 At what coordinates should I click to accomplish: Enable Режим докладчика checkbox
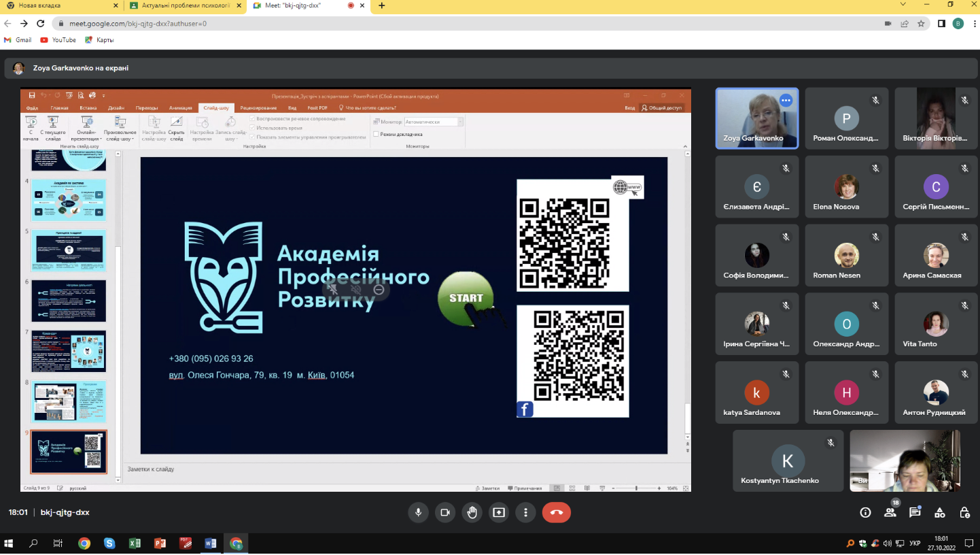tap(376, 134)
